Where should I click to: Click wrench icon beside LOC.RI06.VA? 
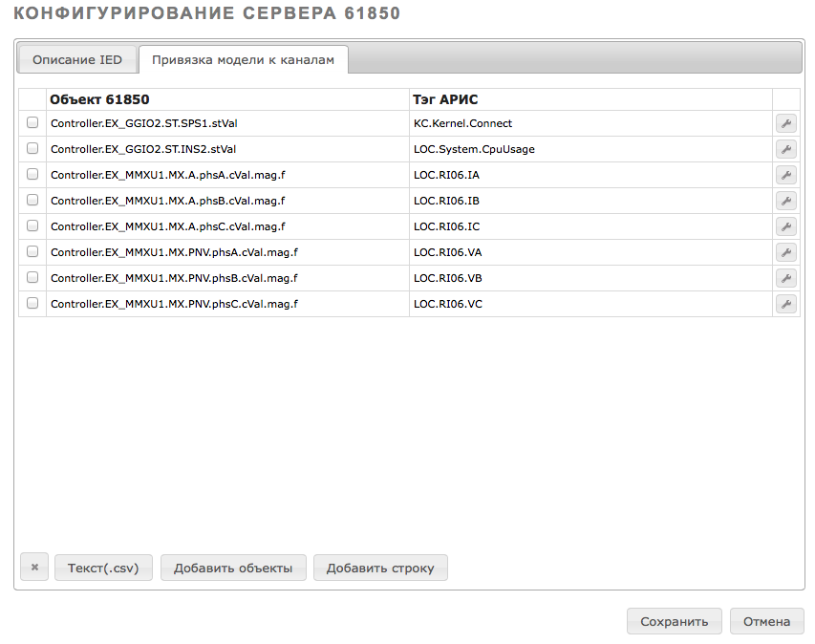[x=786, y=252]
